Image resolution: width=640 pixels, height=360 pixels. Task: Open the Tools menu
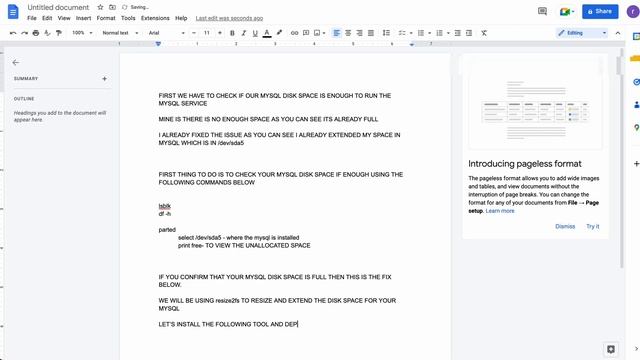[128, 18]
